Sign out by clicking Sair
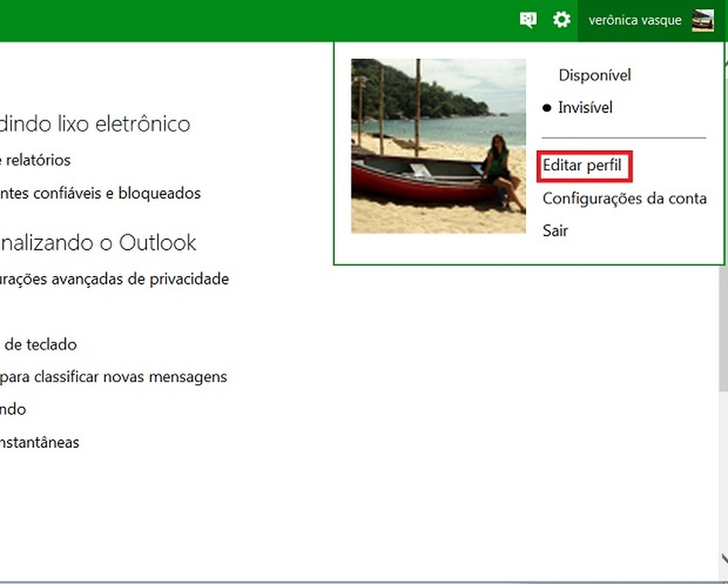This screenshot has height=584, width=728. tap(555, 230)
